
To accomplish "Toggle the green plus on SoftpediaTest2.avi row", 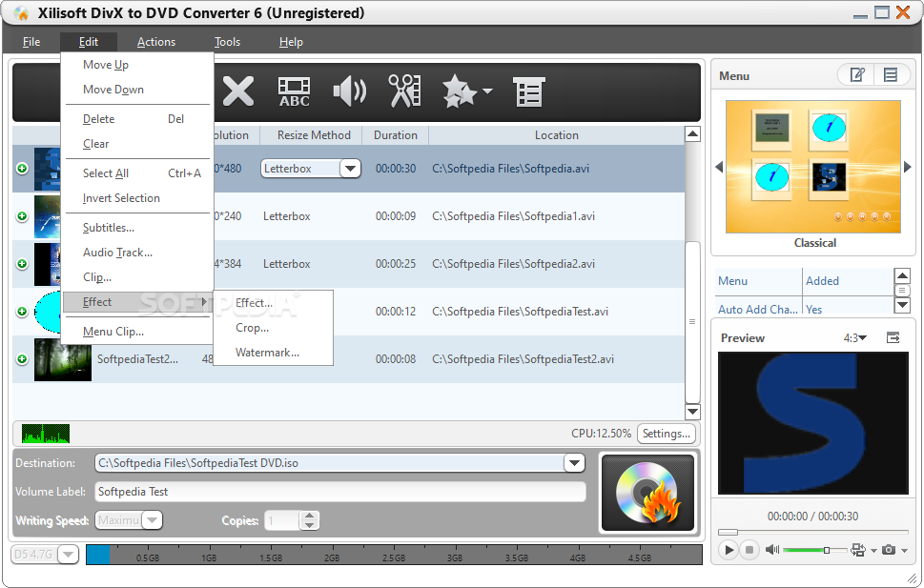I will click(22, 359).
